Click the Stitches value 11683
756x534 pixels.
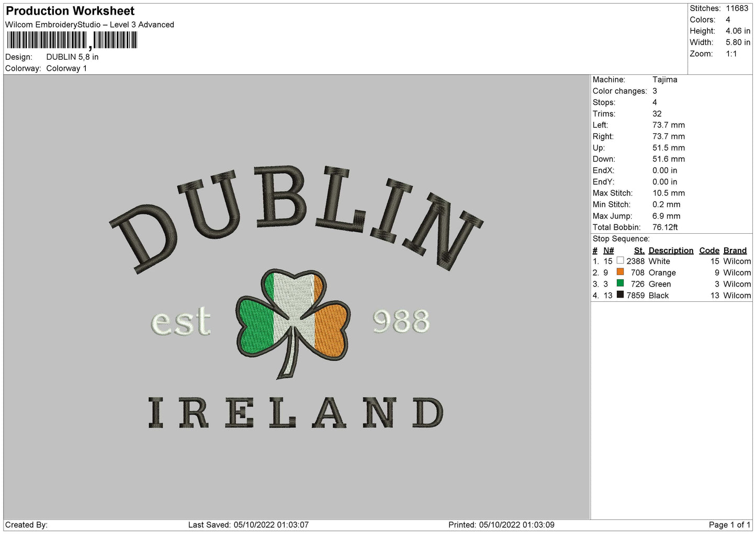(x=737, y=8)
